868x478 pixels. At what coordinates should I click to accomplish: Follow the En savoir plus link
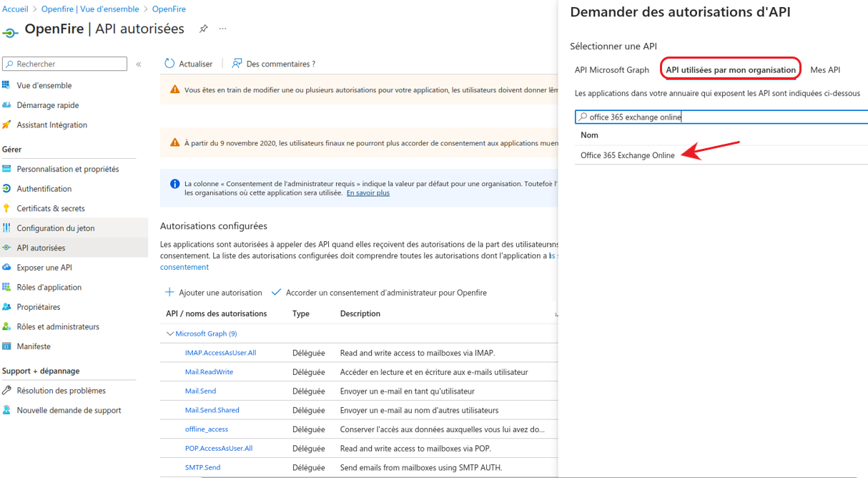[368, 193]
